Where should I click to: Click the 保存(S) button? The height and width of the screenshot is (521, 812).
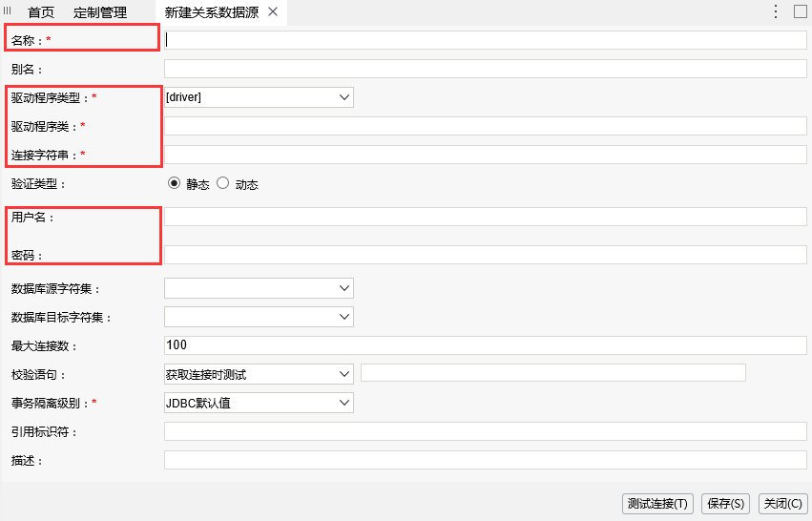725,504
